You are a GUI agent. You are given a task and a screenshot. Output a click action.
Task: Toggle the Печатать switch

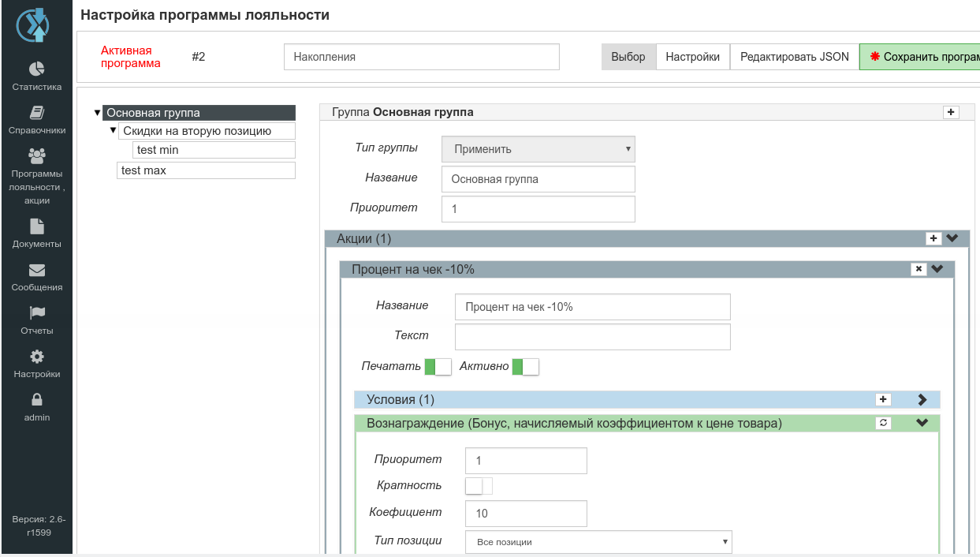pos(438,367)
